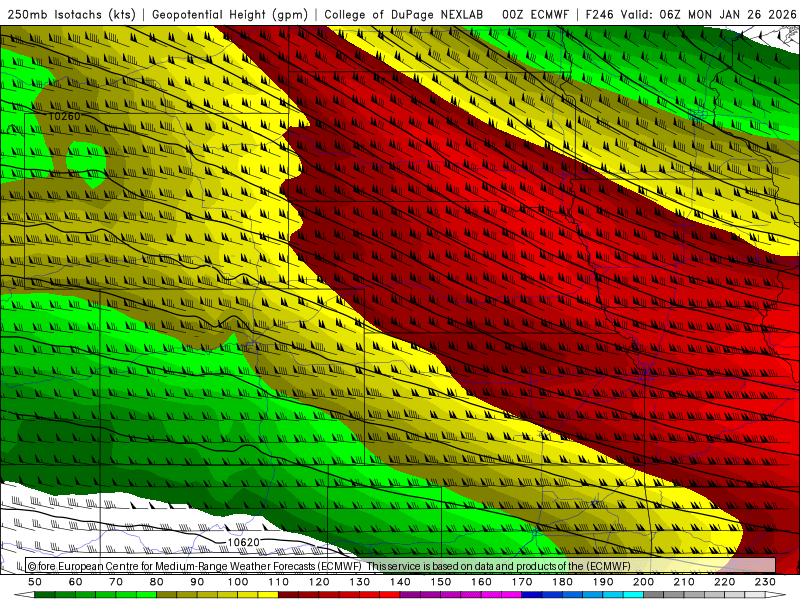Click the bright red swatch left of 140

tap(390, 595)
